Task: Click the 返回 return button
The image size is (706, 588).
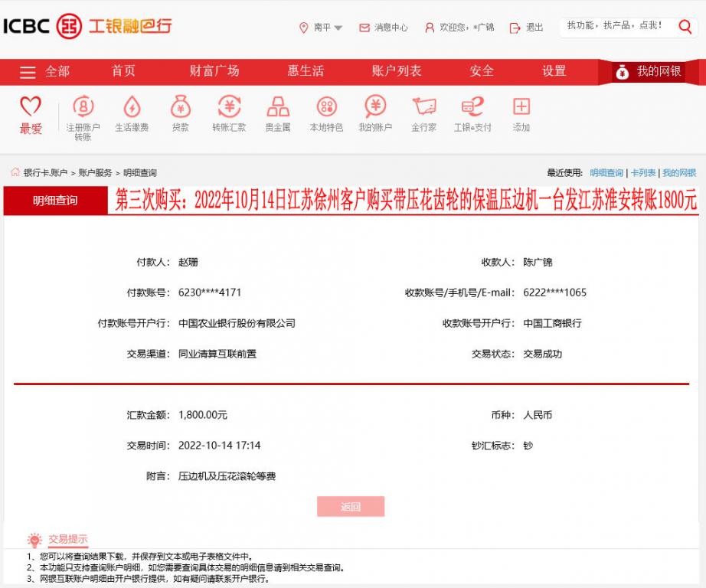Action: 351,506
